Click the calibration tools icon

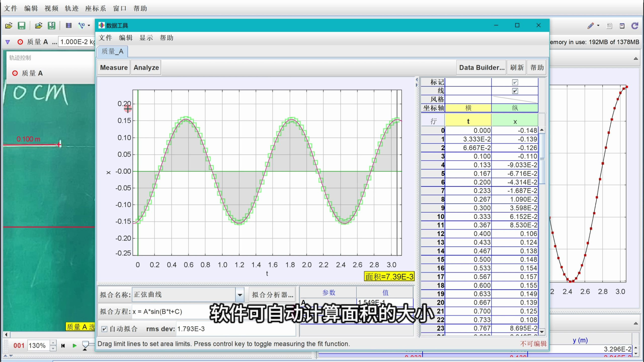[81, 26]
